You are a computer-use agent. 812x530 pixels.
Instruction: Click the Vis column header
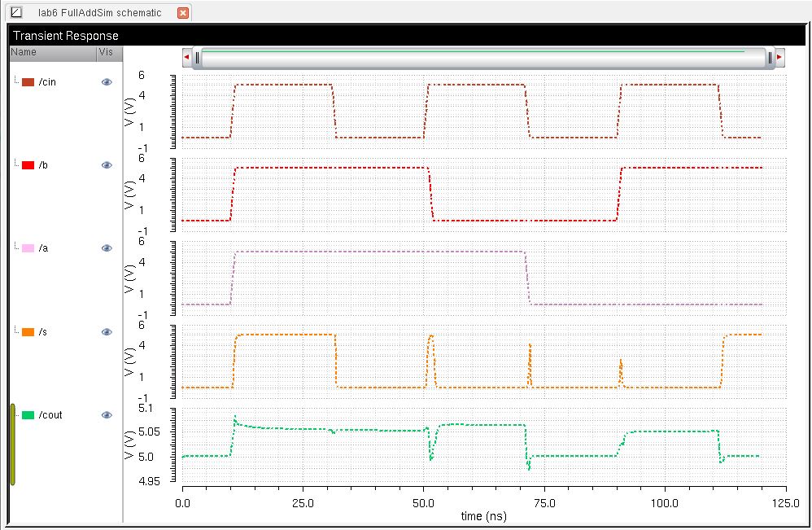coord(106,52)
